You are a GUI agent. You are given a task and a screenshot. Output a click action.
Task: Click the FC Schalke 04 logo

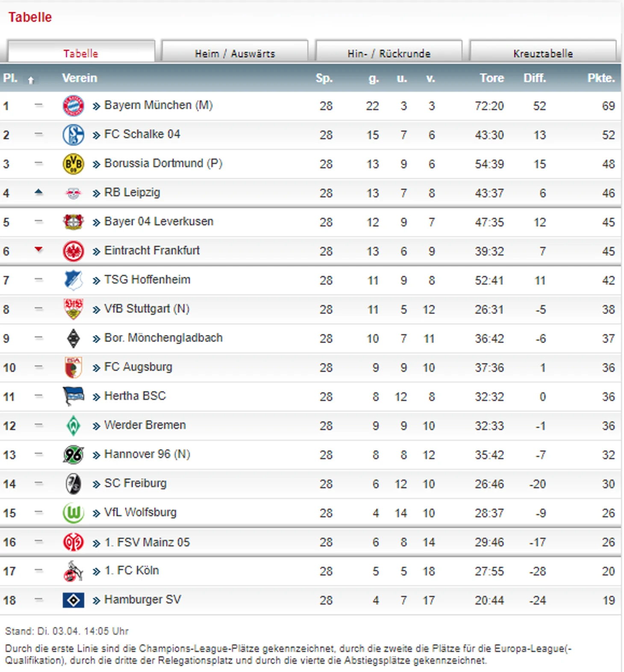click(x=73, y=135)
